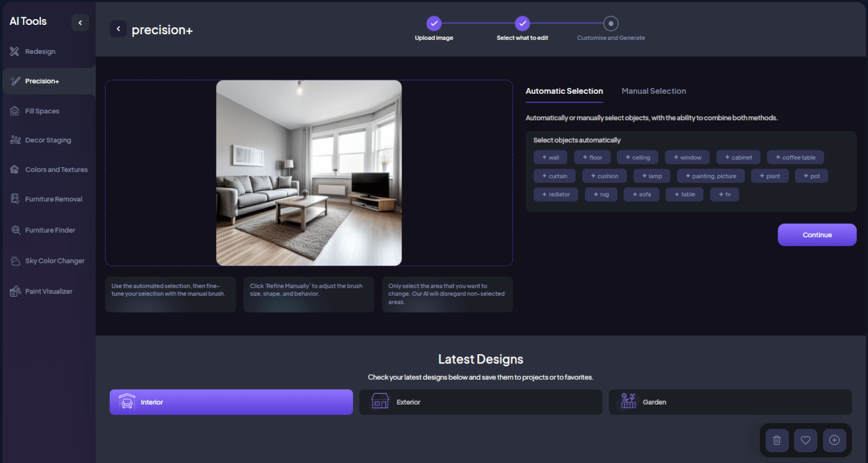The image size is (868, 463).
Task: Select the Exterior designs tab
Action: pos(480,402)
